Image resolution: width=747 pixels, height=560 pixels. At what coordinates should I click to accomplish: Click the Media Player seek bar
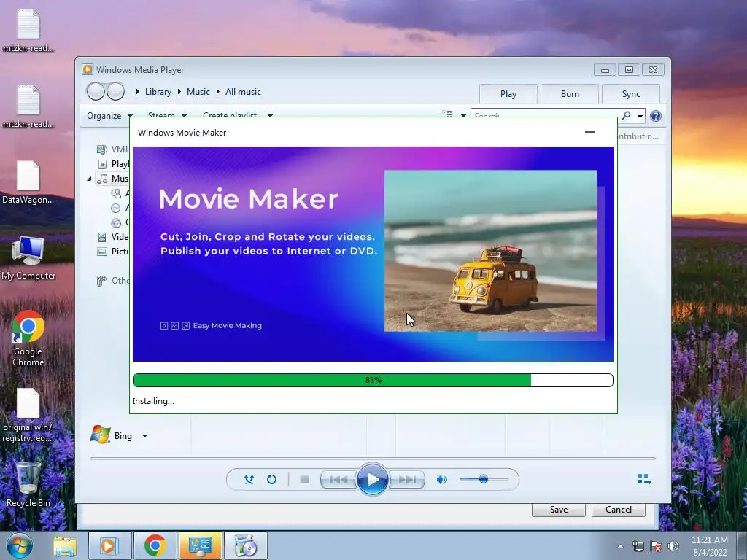(373, 458)
